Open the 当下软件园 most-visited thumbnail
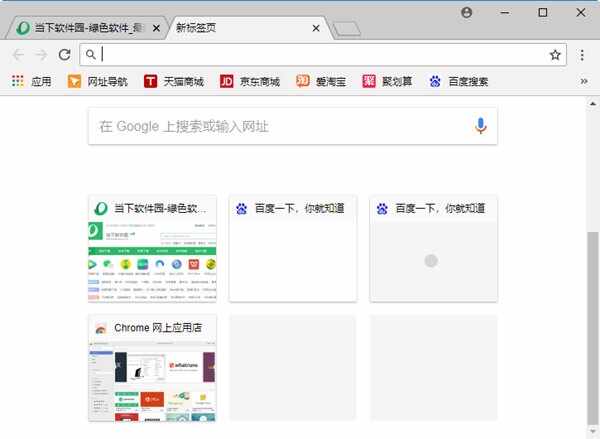 click(x=152, y=249)
